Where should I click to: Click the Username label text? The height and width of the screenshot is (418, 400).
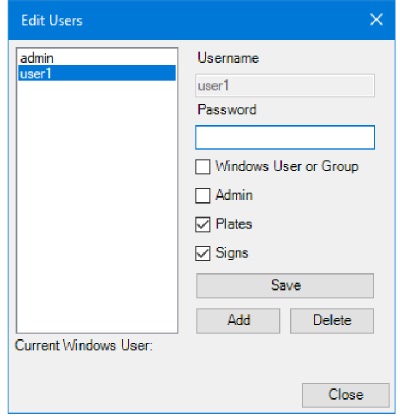coord(228,58)
